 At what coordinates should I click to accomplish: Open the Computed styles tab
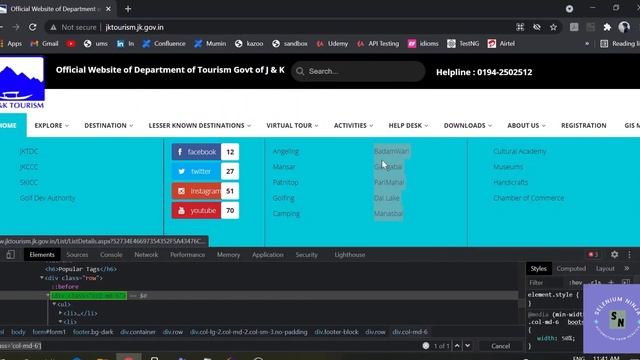(571, 269)
